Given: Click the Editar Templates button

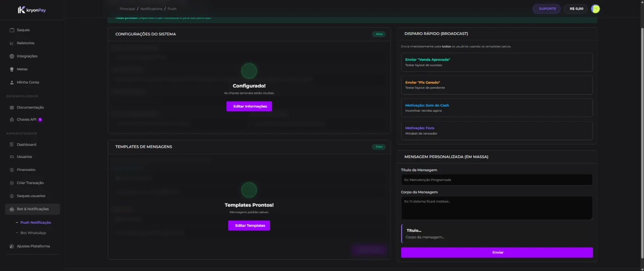Looking at the screenshot, I should pos(249,226).
